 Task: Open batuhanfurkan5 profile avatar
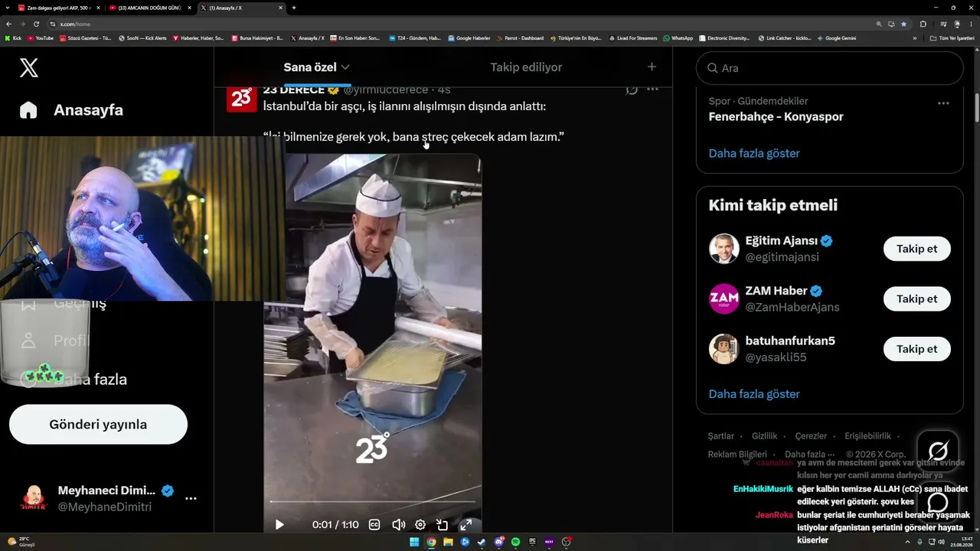pyautogui.click(x=724, y=349)
